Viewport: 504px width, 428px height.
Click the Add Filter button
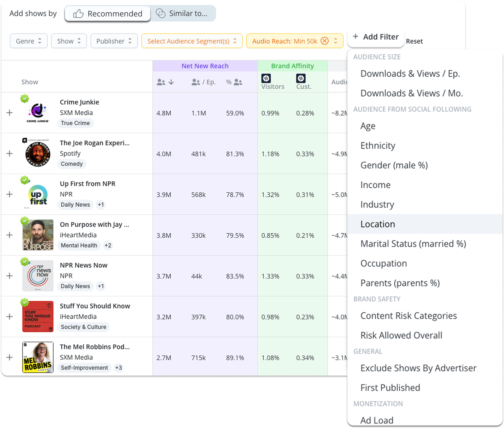pos(376,37)
